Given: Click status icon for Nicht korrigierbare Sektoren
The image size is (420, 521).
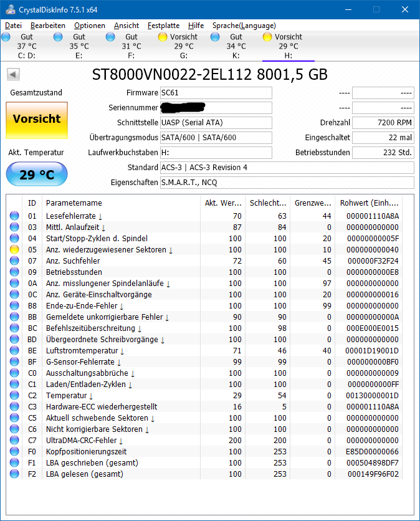Looking at the screenshot, I should point(14,429).
